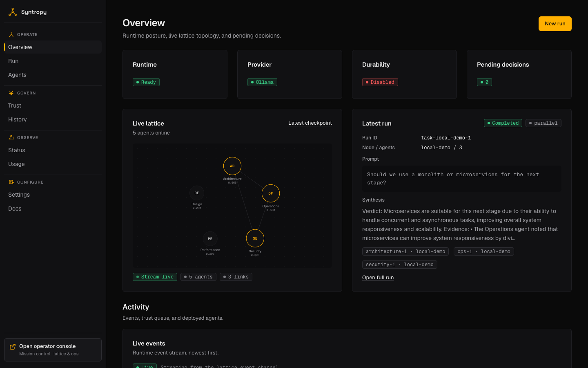Open the Agents page
588x368 pixels.
(53, 75)
